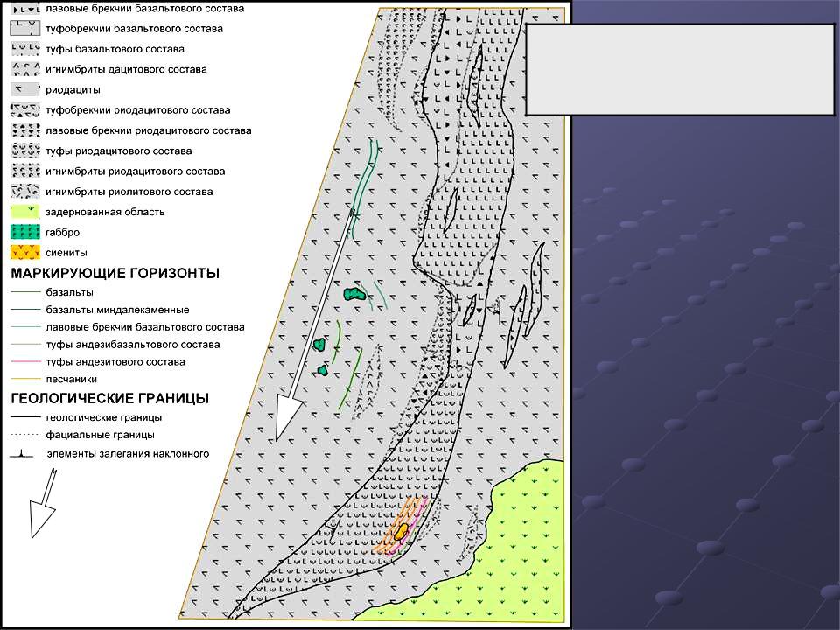Select the 'игнимбриты риолитового состава' legend symbol
The width and height of the screenshot is (840, 630).
pyautogui.click(x=25, y=192)
